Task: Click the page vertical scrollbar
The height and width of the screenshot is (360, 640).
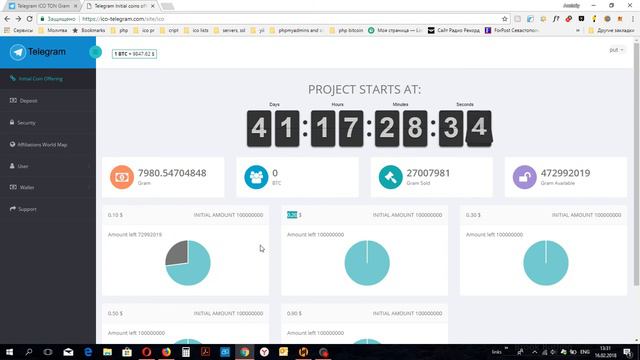Action: pyautogui.click(x=636, y=163)
